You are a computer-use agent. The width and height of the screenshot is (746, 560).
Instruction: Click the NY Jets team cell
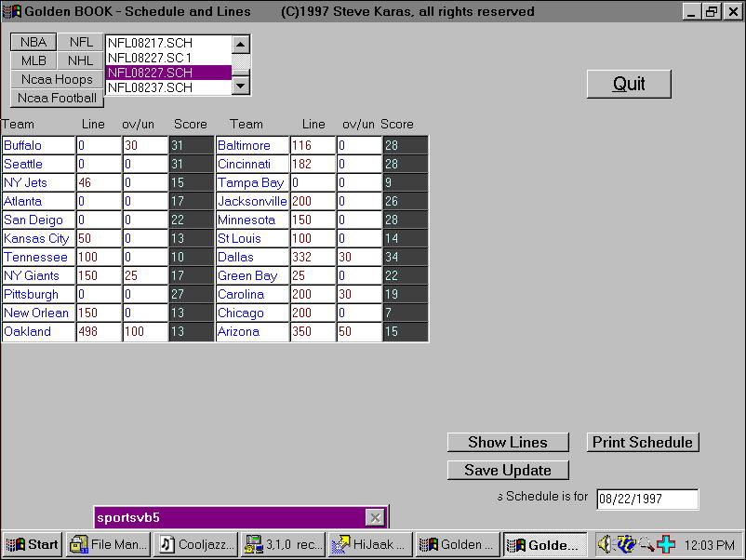tap(39, 182)
